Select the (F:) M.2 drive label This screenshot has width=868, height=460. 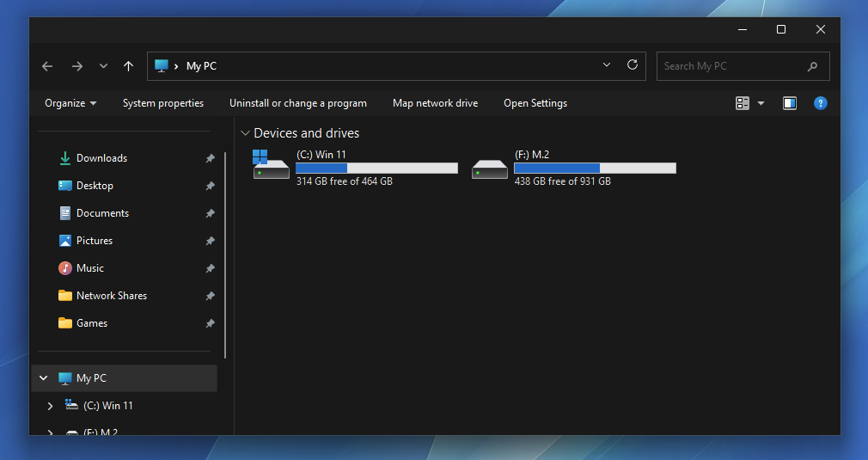(531, 155)
